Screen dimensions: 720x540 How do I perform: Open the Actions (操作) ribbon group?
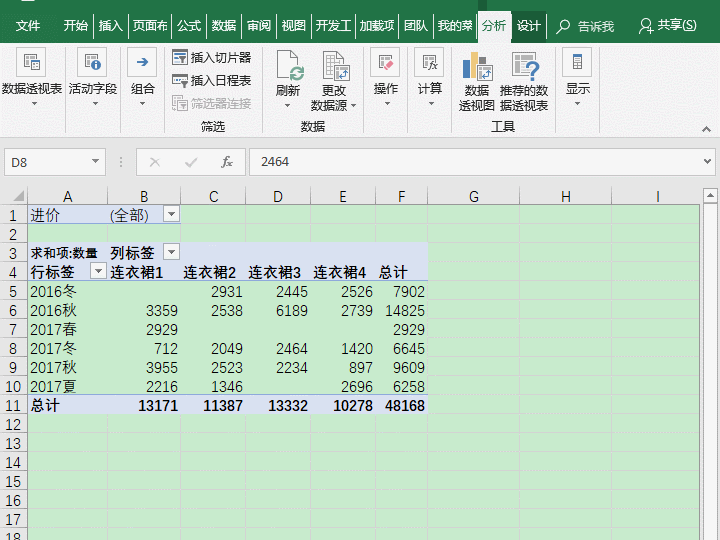pos(385,63)
